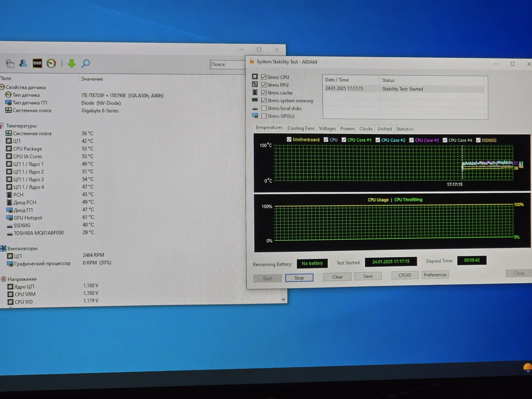The image size is (532, 399).
Task: Click the Значение column header
Action: 92,79
